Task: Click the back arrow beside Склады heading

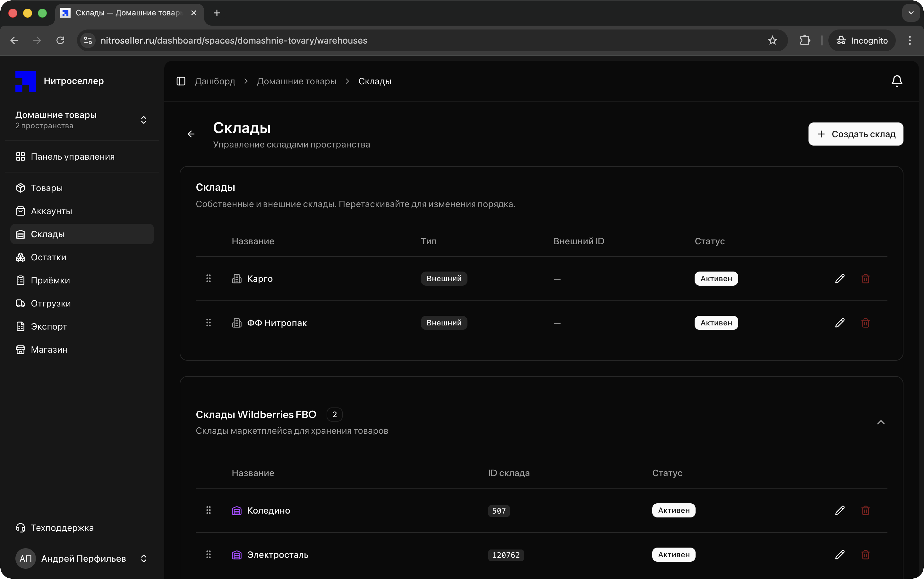Action: click(x=191, y=134)
